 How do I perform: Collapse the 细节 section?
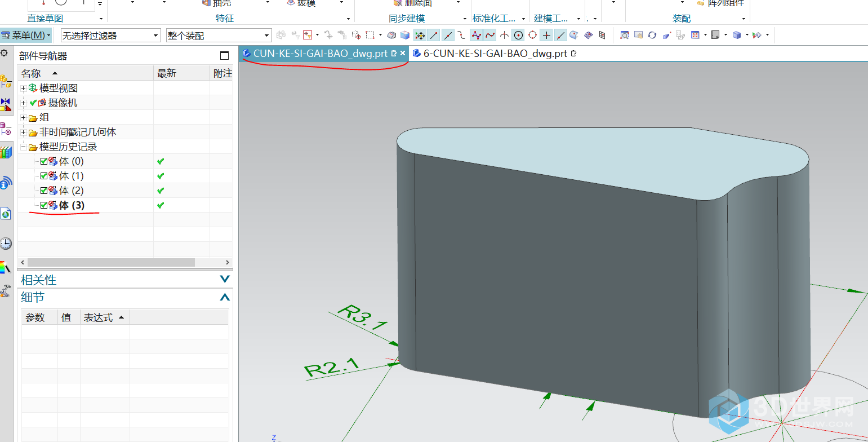[225, 297]
